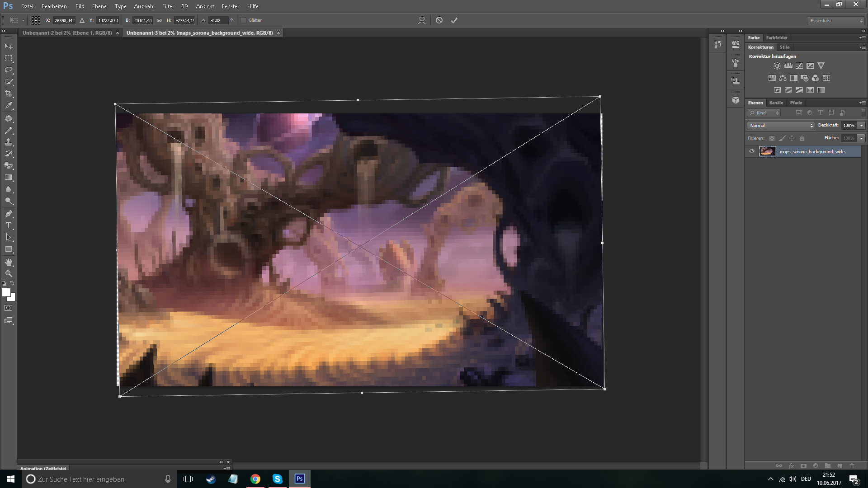This screenshot has height=488, width=868.
Task: Toggle lock all for layer
Action: pyautogui.click(x=802, y=138)
